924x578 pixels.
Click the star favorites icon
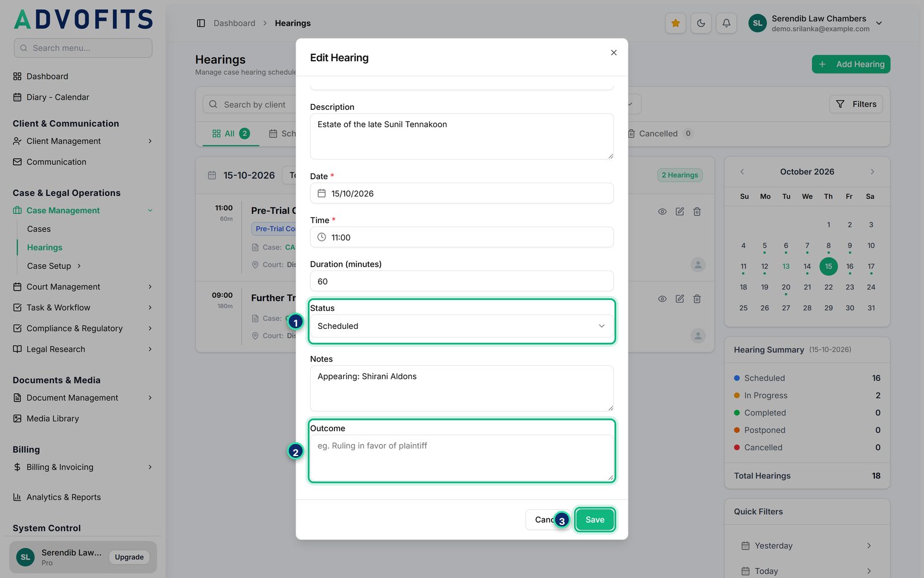click(x=676, y=23)
